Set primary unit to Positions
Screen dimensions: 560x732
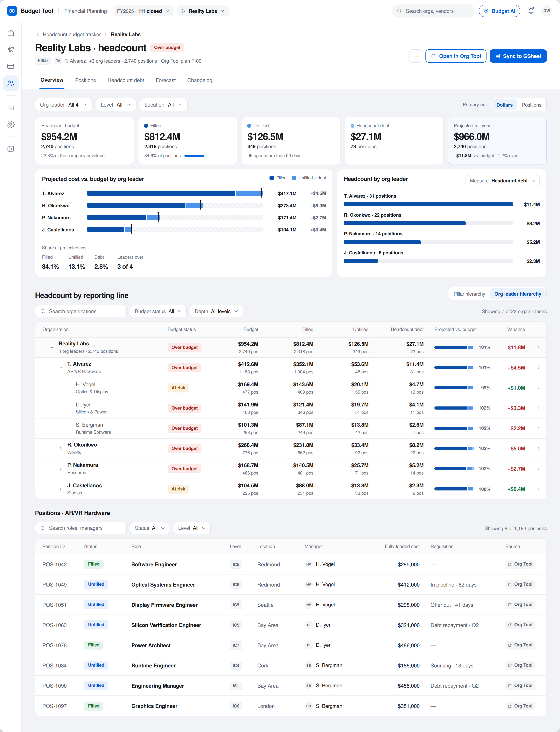[531, 105]
